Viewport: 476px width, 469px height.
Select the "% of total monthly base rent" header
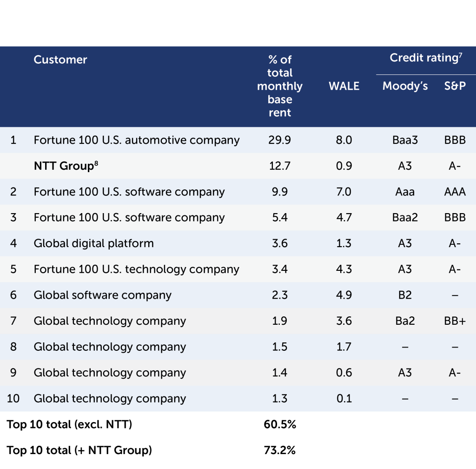tap(279, 86)
